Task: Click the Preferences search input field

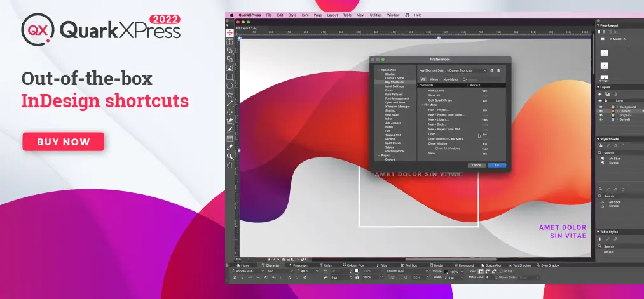Action: click(x=482, y=79)
